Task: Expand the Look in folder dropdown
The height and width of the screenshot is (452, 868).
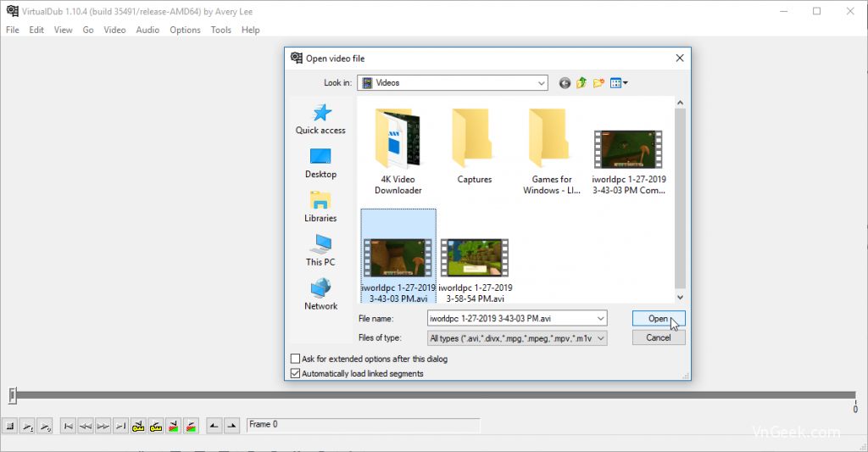Action: pyautogui.click(x=541, y=83)
